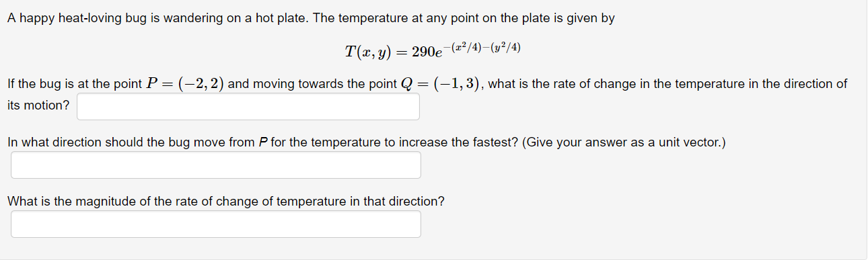Click the answer box after "its motion?"
The image size is (868, 260).
coord(248,107)
